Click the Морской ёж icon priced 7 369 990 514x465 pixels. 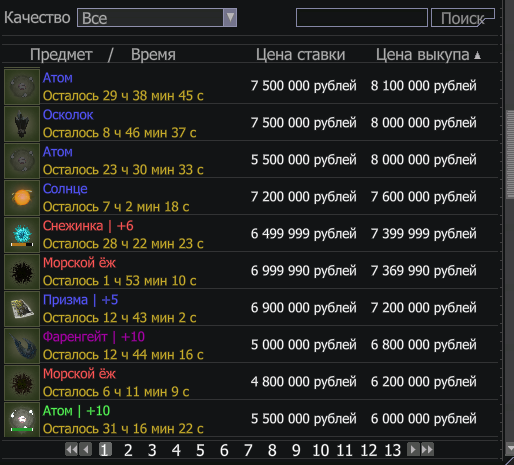(22, 272)
